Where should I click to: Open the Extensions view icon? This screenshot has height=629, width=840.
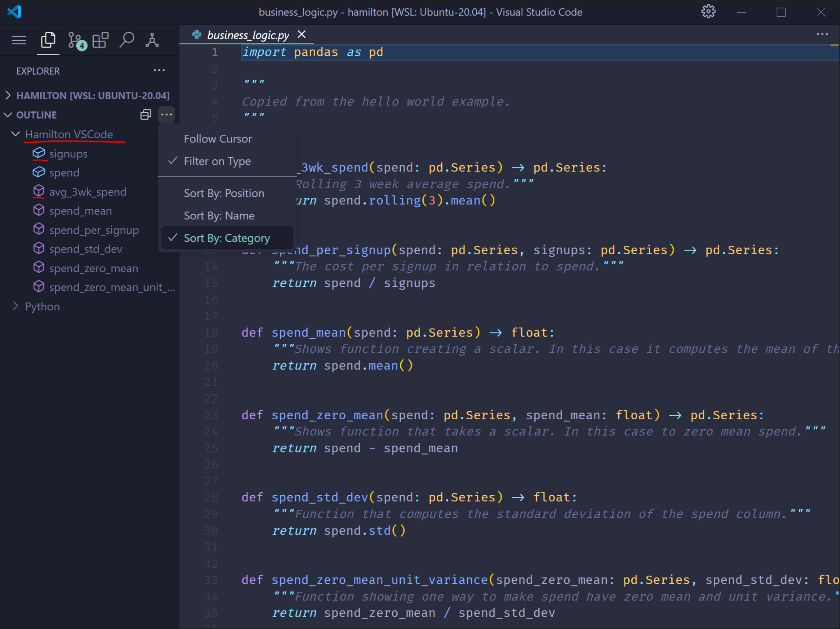101,40
